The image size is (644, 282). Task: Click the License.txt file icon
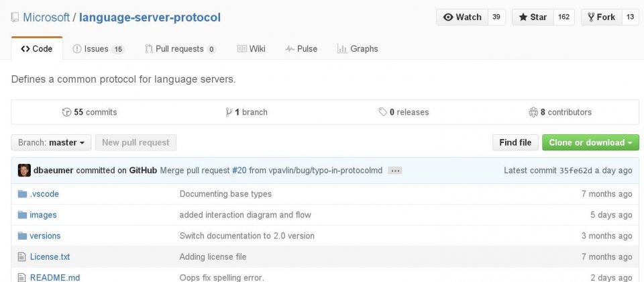[x=21, y=257]
